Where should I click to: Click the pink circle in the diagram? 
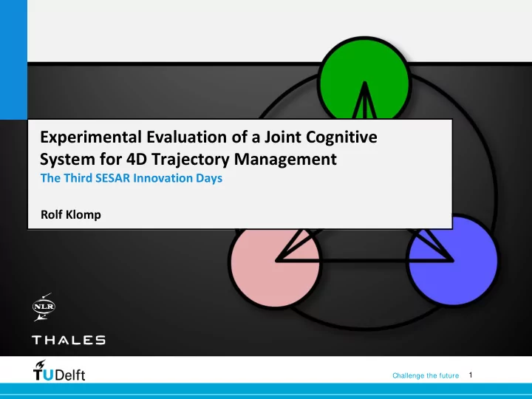coord(275,267)
